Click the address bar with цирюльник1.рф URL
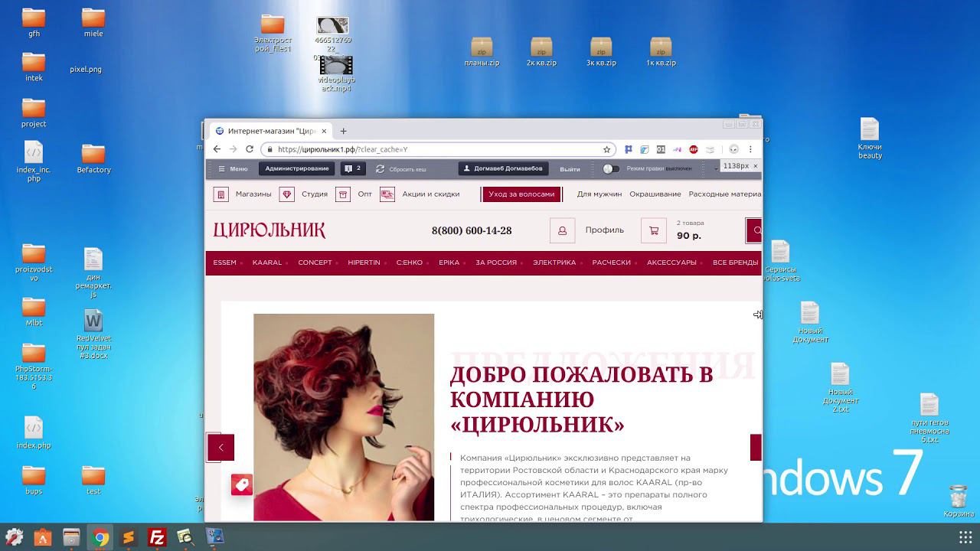Screen dimensions: 980x551 coord(438,149)
